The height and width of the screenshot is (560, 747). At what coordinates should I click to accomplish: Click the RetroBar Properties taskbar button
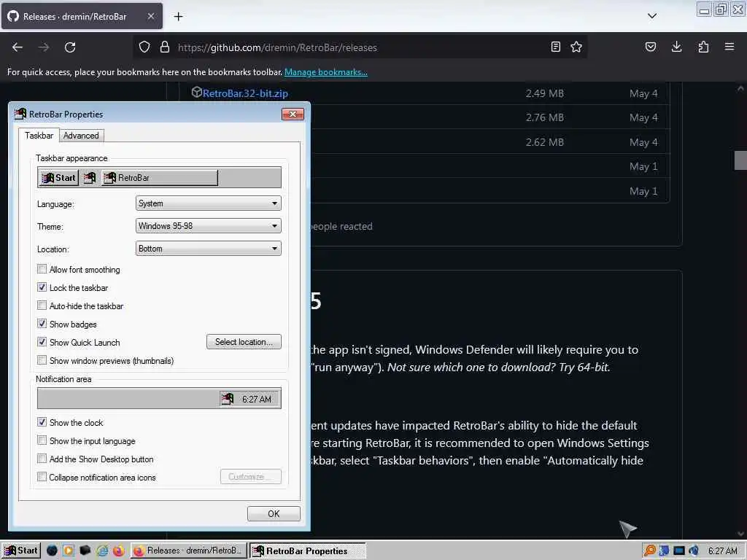tap(308, 551)
